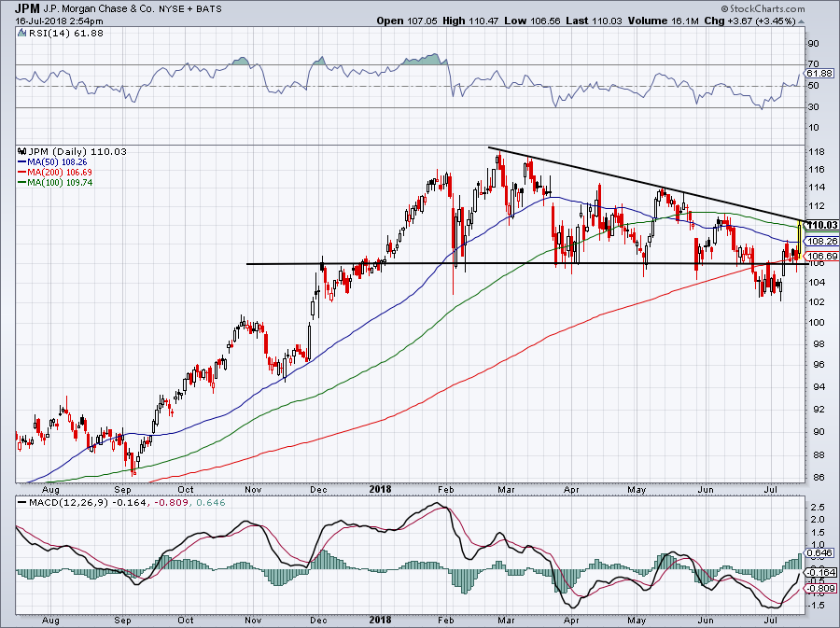Select the MACD(12,26,9) indicator label
Viewport: 840px width, 628px height.
point(68,503)
